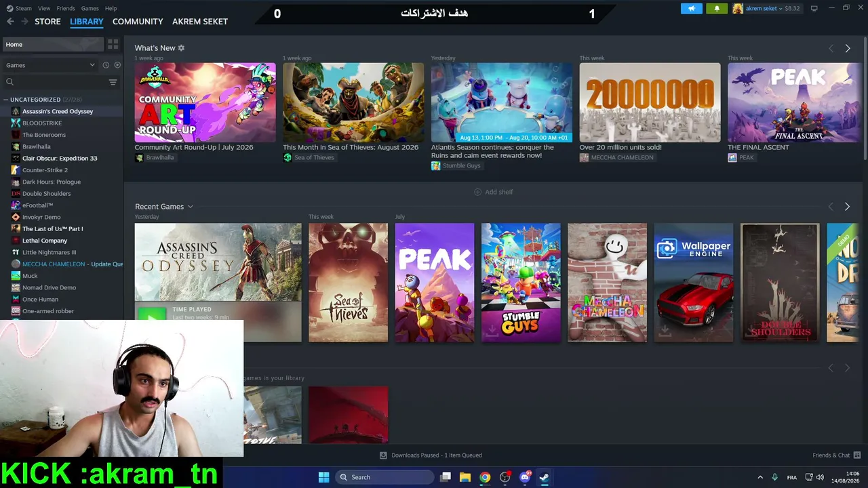Switch to Big Picture mode icon
The height and width of the screenshot is (488, 868).
(814, 8)
